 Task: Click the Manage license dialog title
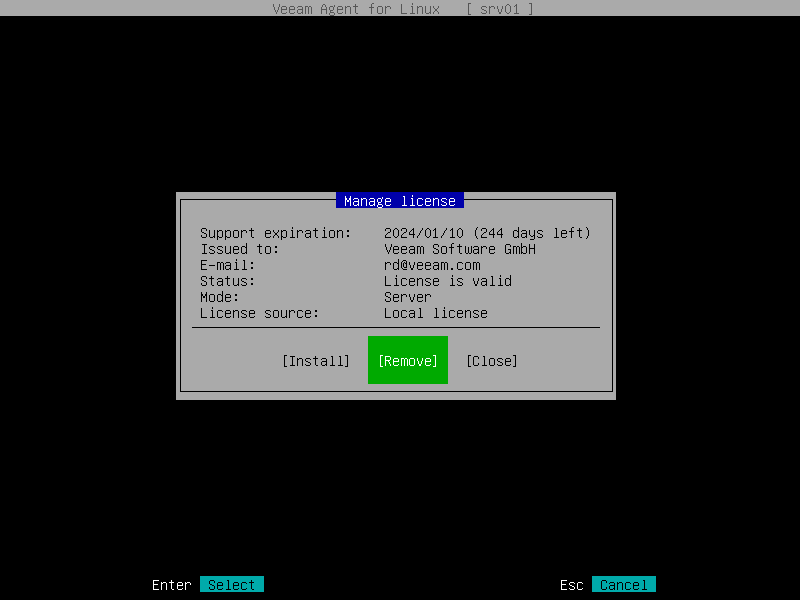pos(399,200)
